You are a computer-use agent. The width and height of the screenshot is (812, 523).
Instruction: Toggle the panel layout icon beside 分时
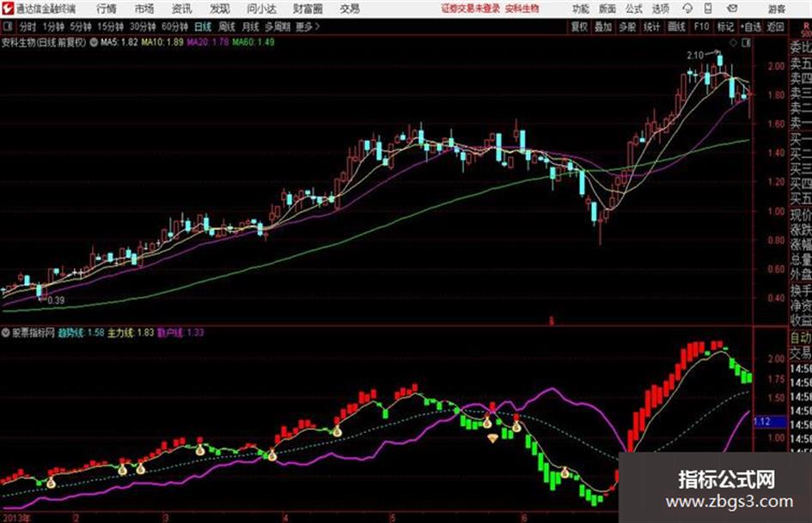tap(7, 26)
